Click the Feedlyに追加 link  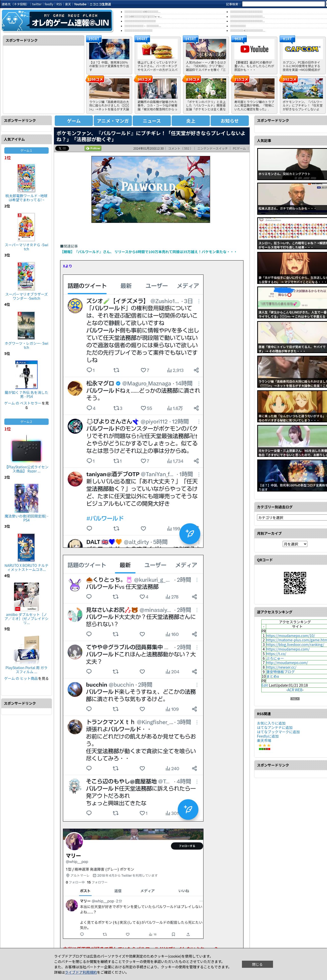coord(268,736)
